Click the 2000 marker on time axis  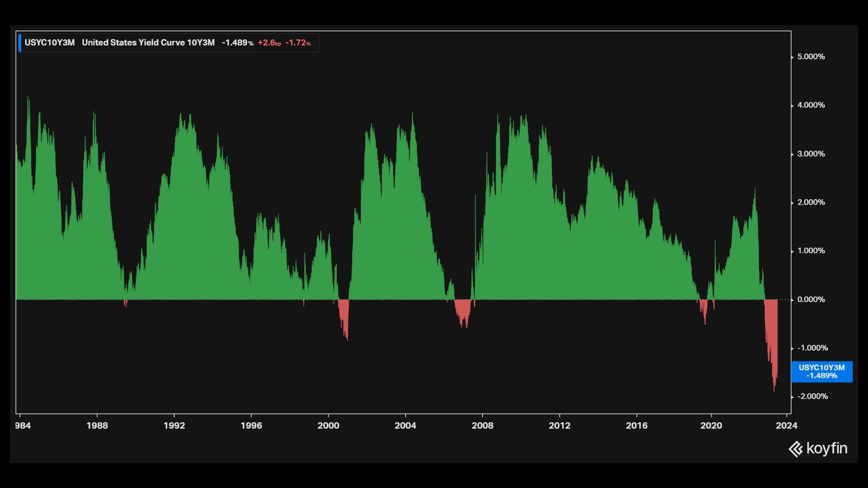pos(328,426)
